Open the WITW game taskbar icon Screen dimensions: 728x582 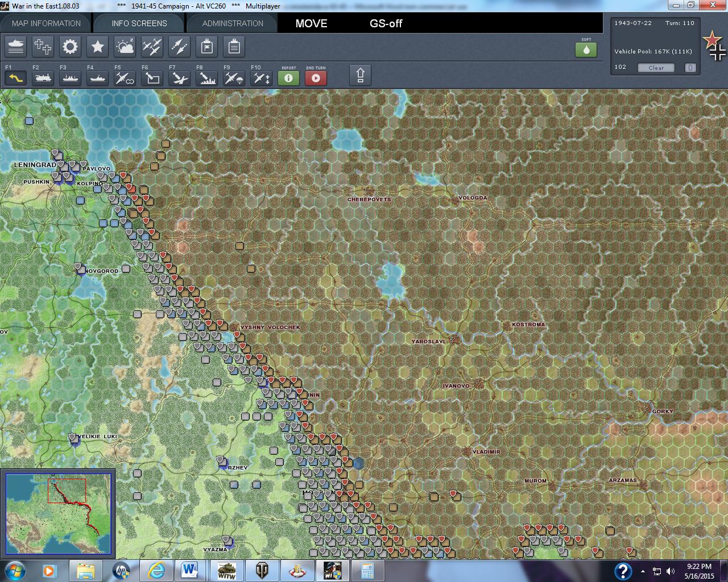226,570
